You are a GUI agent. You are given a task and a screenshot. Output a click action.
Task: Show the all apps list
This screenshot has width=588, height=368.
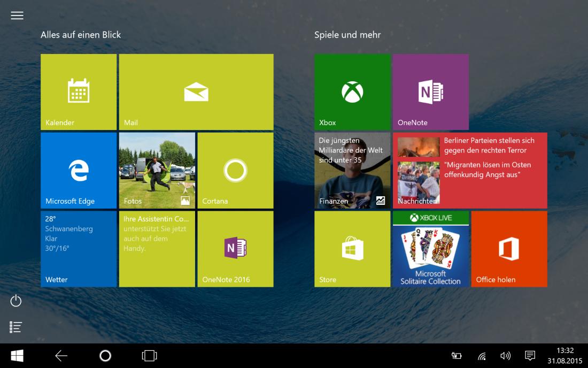(x=16, y=327)
